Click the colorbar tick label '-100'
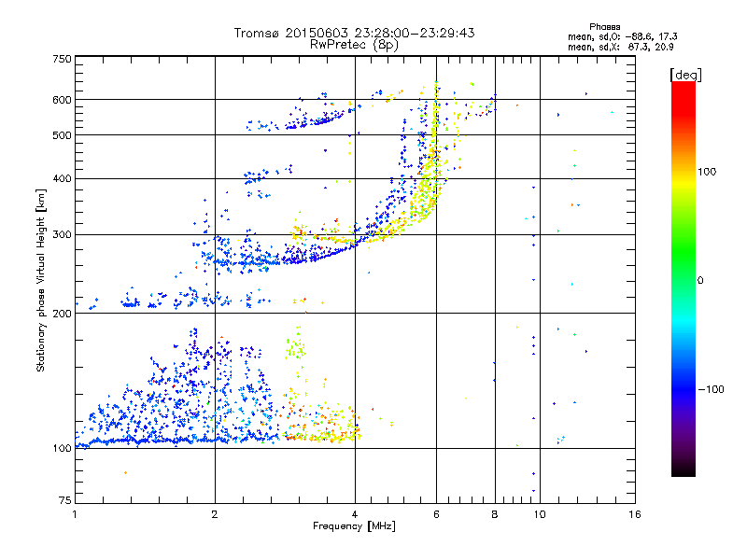The height and width of the screenshot is (560, 747). (711, 389)
